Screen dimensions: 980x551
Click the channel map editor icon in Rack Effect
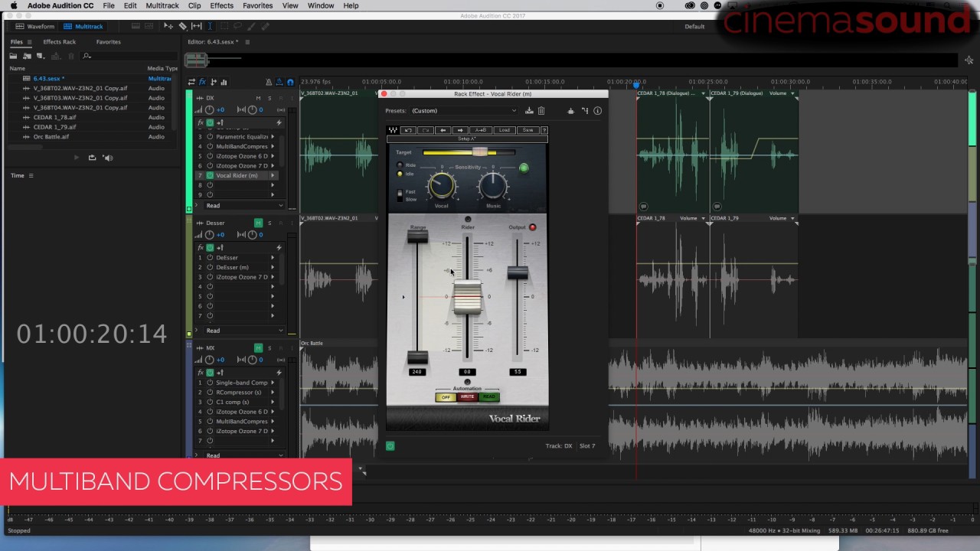(x=585, y=111)
